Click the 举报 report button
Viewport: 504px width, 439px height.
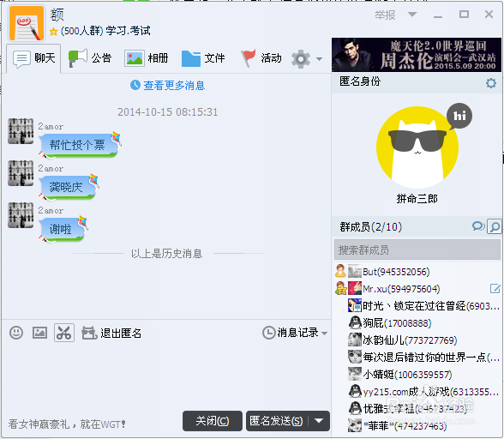(385, 15)
